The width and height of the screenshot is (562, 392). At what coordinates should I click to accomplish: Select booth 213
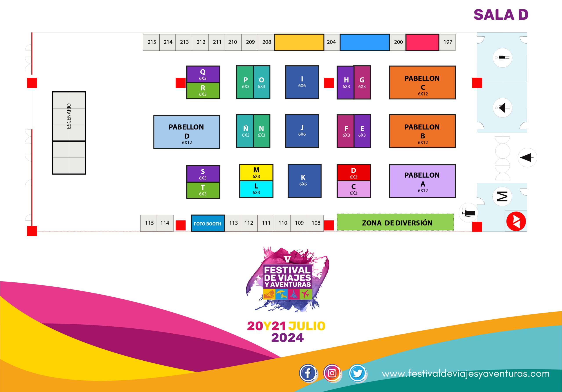tap(184, 42)
